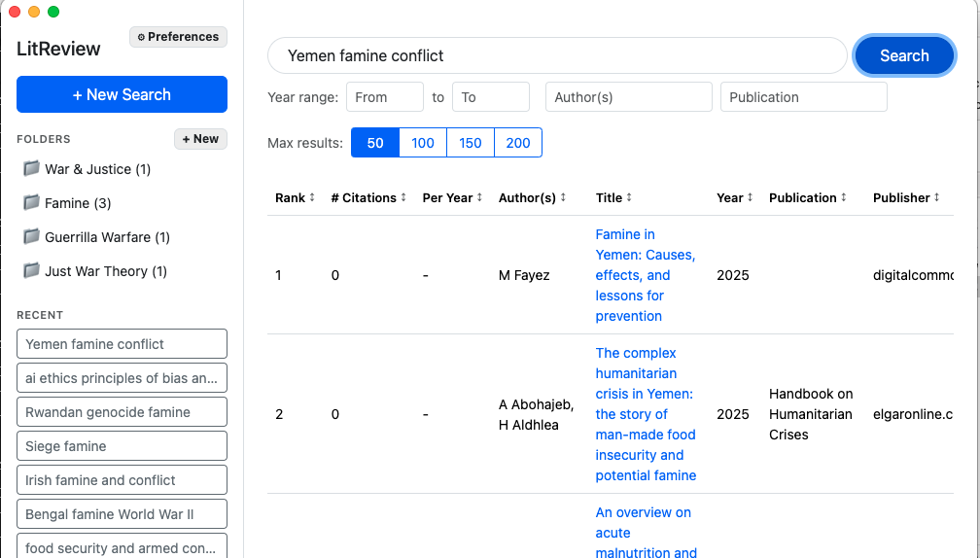Sort results by Rank column
Image resolution: width=980 pixels, height=558 pixels.
click(x=295, y=197)
